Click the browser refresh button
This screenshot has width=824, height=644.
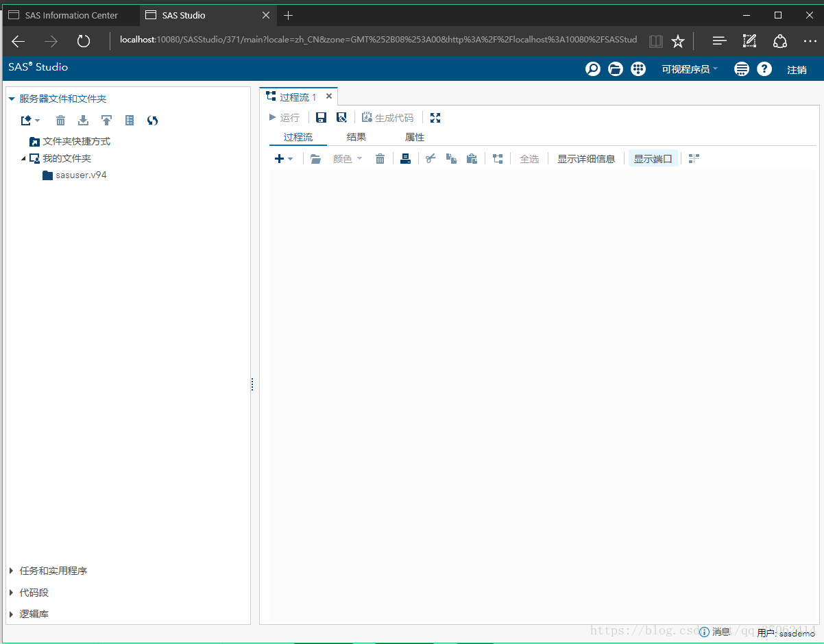[x=84, y=41]
